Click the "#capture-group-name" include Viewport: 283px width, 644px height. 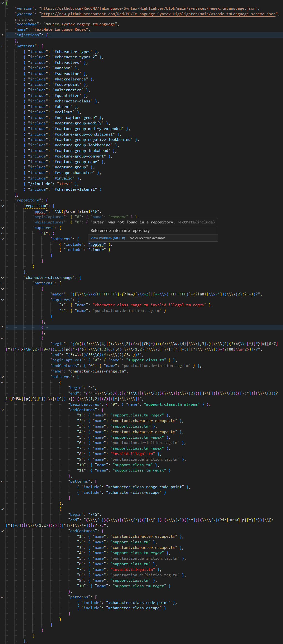(x=76, y=162)
